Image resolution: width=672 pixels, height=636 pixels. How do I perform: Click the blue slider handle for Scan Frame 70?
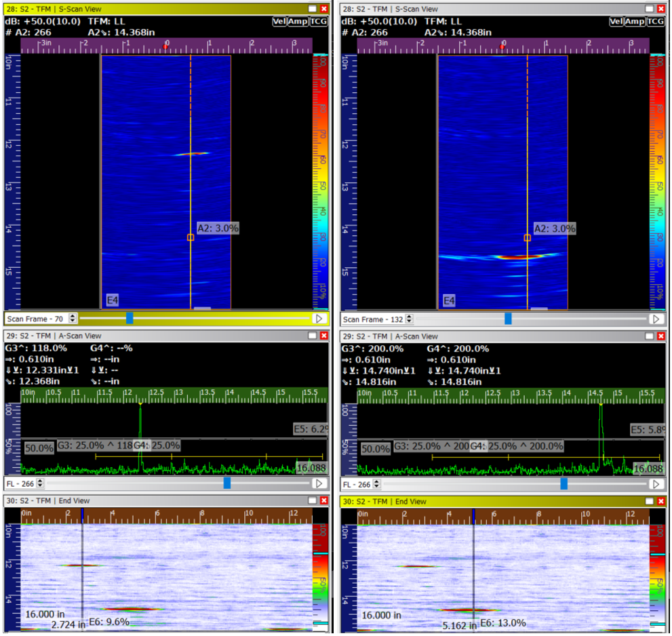tap(130, 318)
